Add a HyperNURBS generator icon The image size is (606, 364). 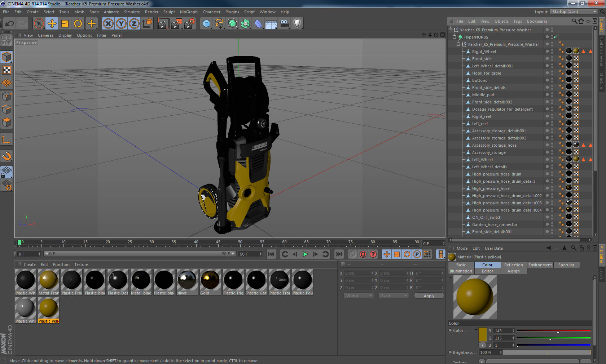pos(232,24)
